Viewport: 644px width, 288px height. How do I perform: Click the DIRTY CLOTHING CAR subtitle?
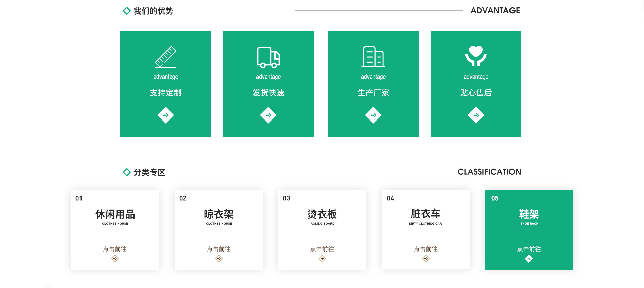(425, 224)
